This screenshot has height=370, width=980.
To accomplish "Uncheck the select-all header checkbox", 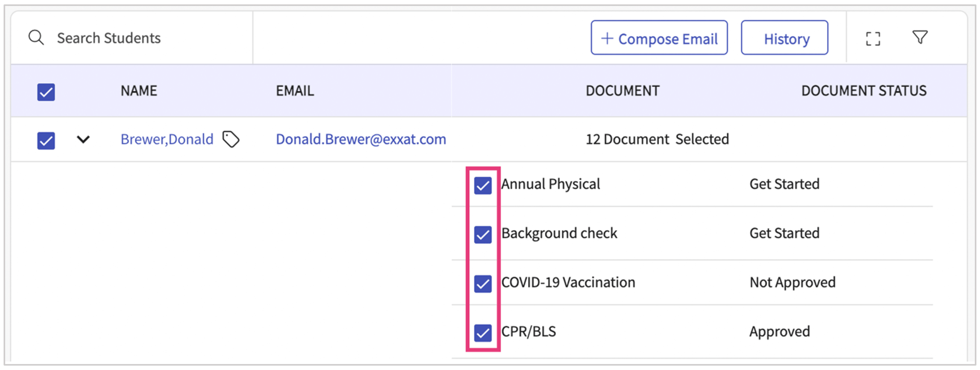I will pos(46,92).
